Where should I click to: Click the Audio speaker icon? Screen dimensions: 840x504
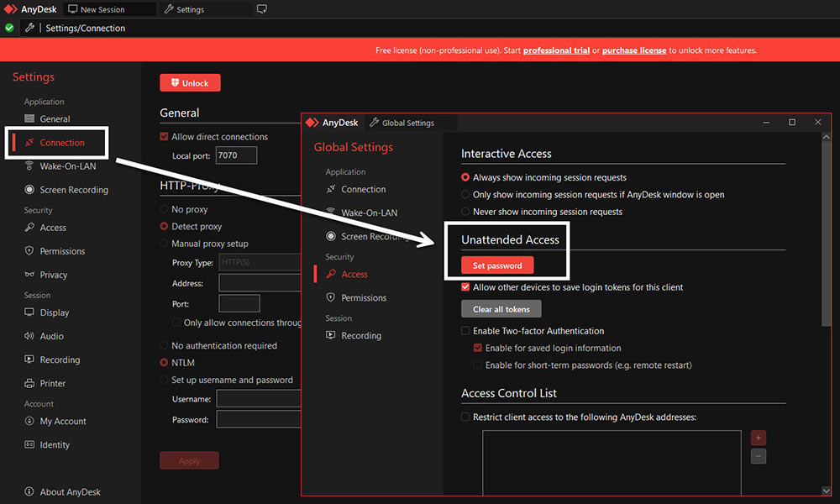click(29, 336)
